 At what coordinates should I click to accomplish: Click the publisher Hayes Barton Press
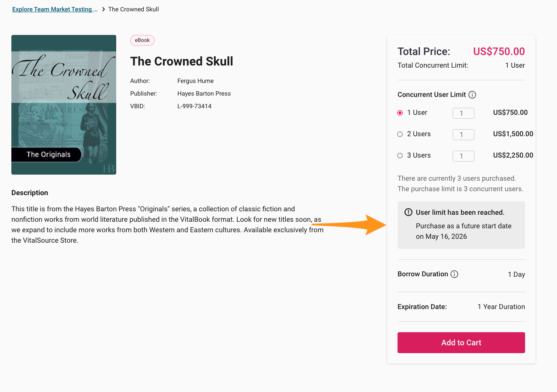coord(204,93)
